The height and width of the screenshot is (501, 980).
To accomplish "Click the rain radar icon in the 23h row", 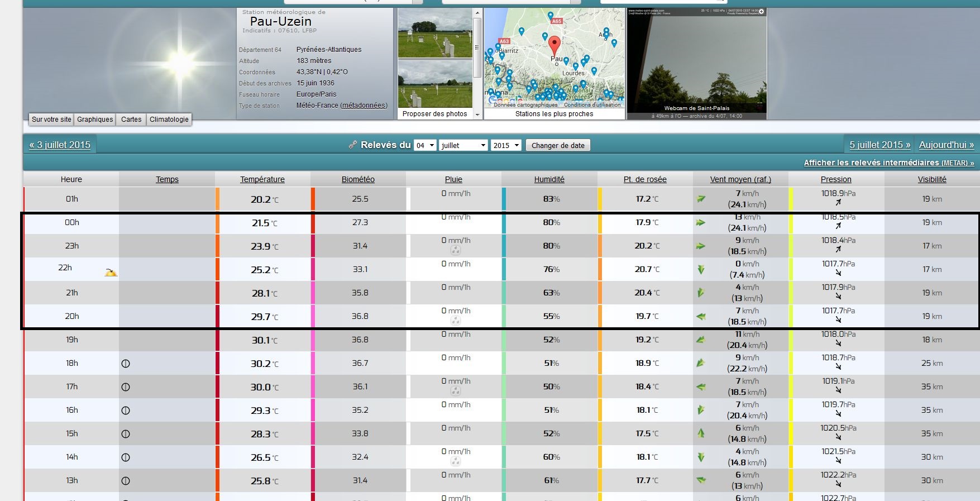I will click(x=456, y=251).
